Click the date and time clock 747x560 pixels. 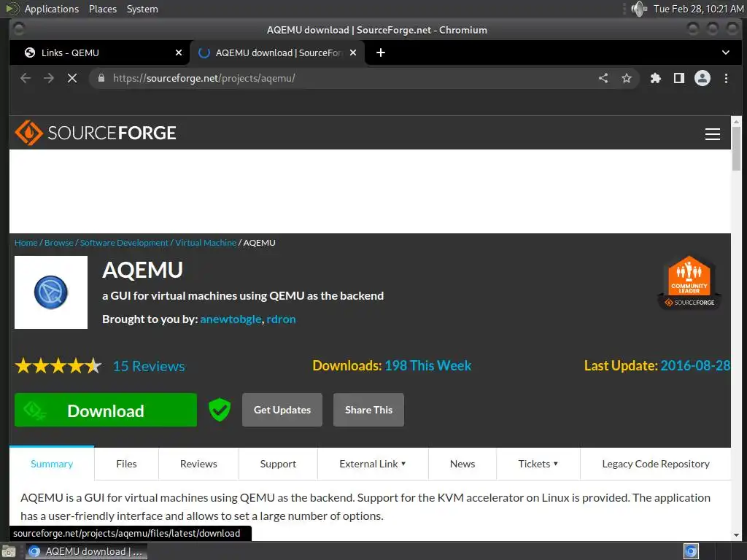coord(698,9)
